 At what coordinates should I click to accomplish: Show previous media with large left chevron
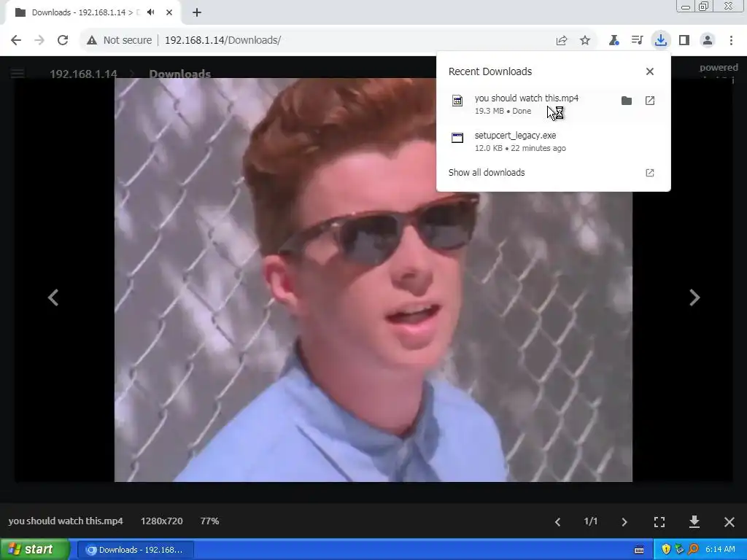(53, 297)
